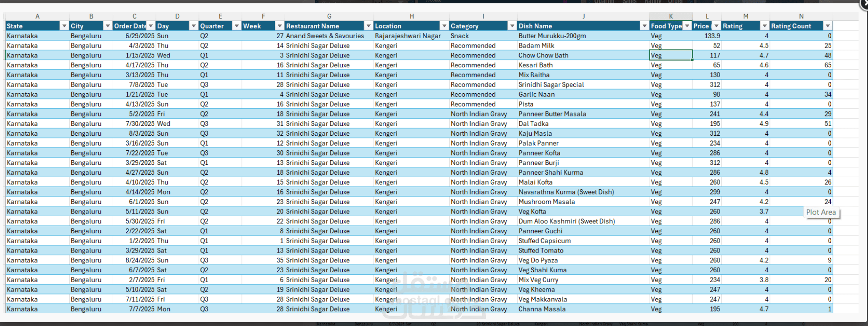
Task: Click the 'Butter Murukku-200gm' cell
Action: [583, 36]
